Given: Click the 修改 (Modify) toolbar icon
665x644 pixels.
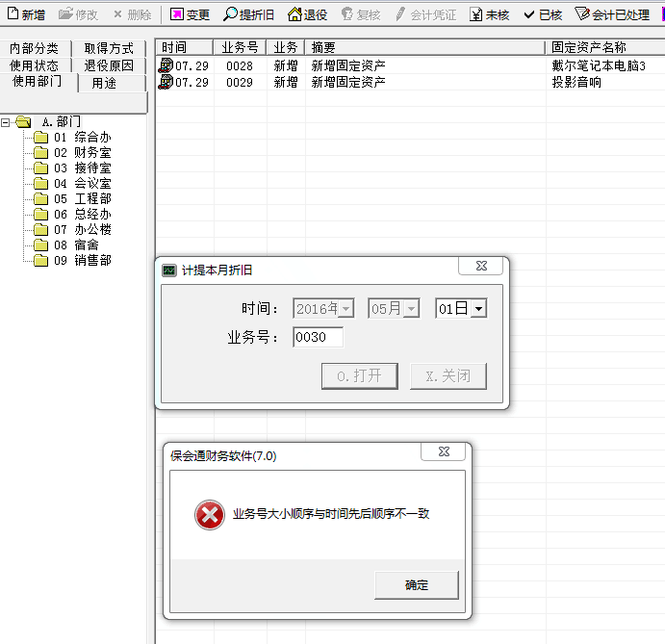Looking at the screenshot, I should click(x=65, y=14).
